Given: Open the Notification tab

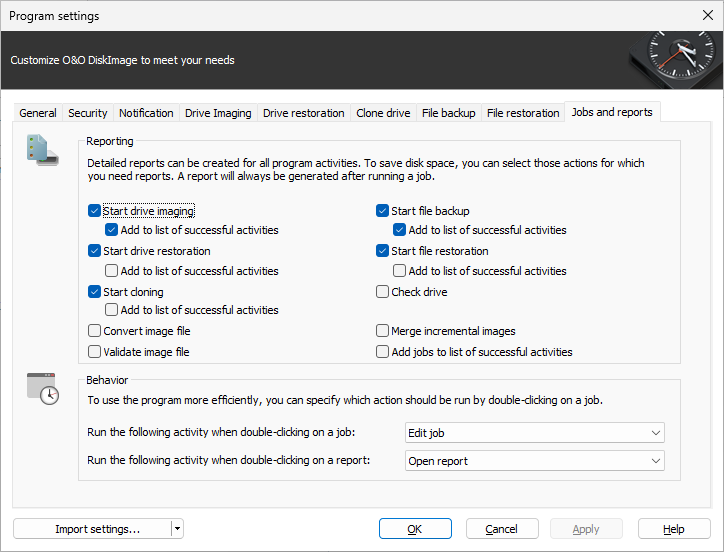Looking at the screenshot, I should [146, 113].
